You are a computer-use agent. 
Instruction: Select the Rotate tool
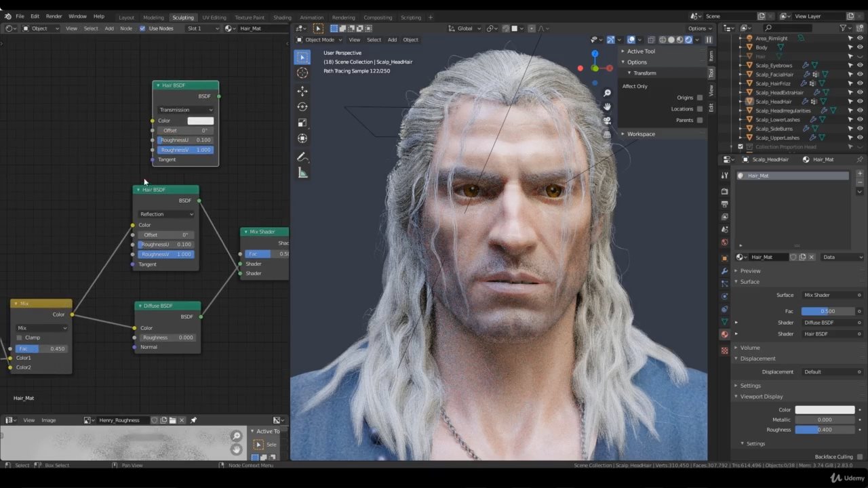click(302, 106)
